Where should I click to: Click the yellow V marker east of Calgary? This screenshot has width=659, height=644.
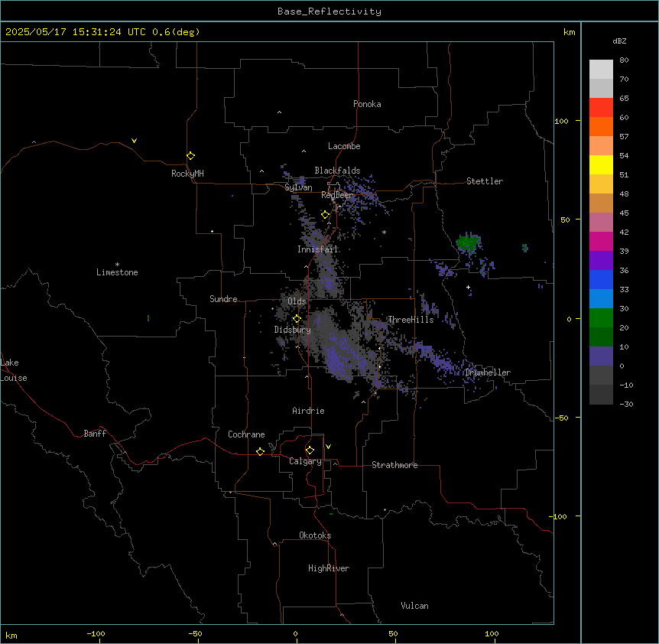328,447
